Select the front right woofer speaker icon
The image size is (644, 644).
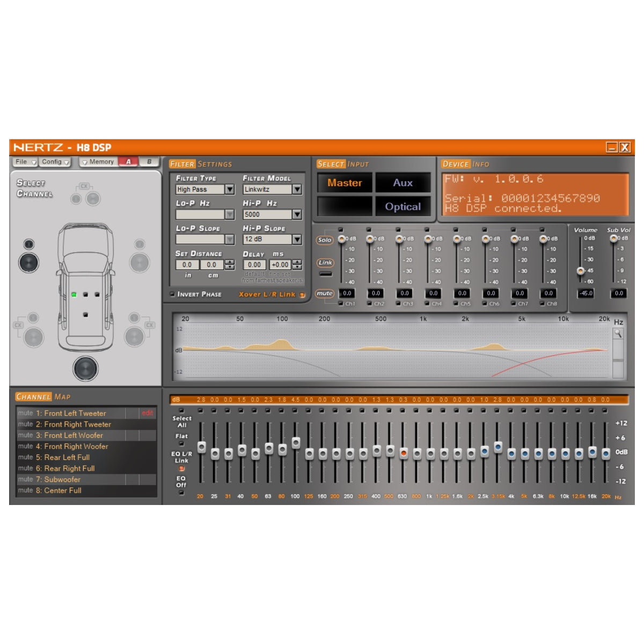pyautogui.click(x=140, y=262)
